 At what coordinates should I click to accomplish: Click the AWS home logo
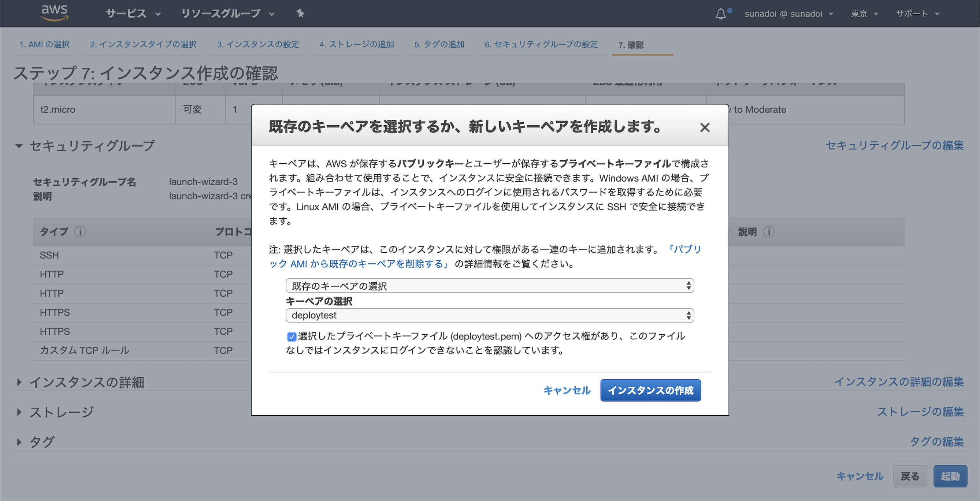(55, 12)
